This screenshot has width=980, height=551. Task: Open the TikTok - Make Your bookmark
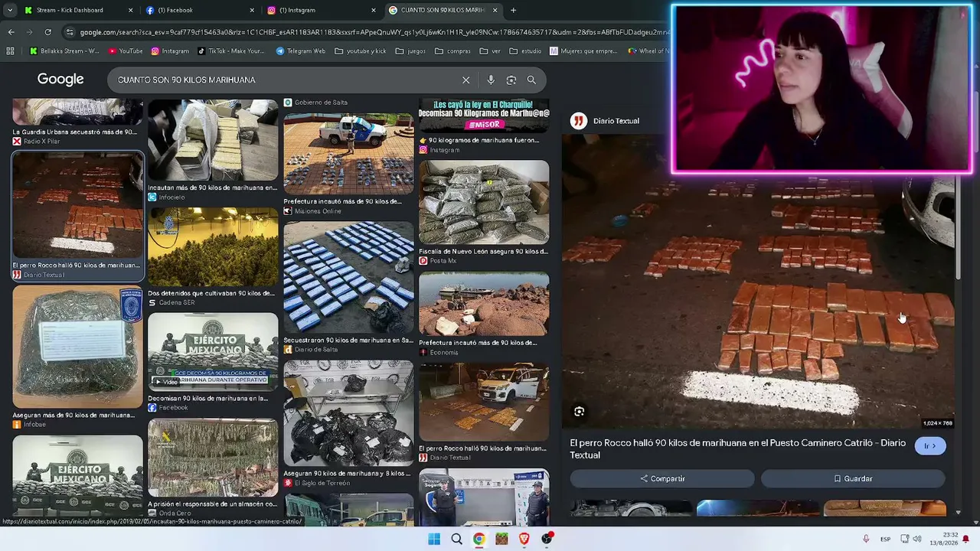[230, 51]
